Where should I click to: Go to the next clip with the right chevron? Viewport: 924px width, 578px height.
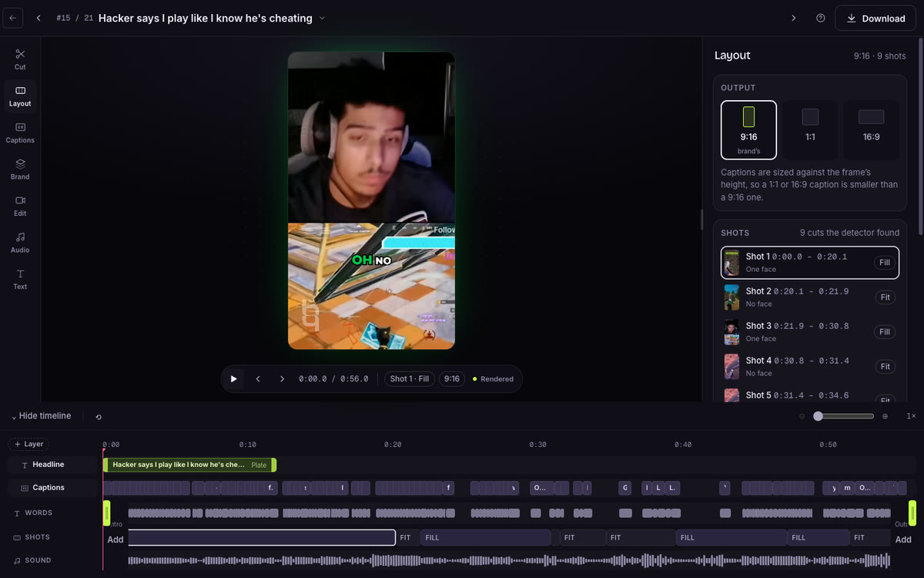[794, 18]
